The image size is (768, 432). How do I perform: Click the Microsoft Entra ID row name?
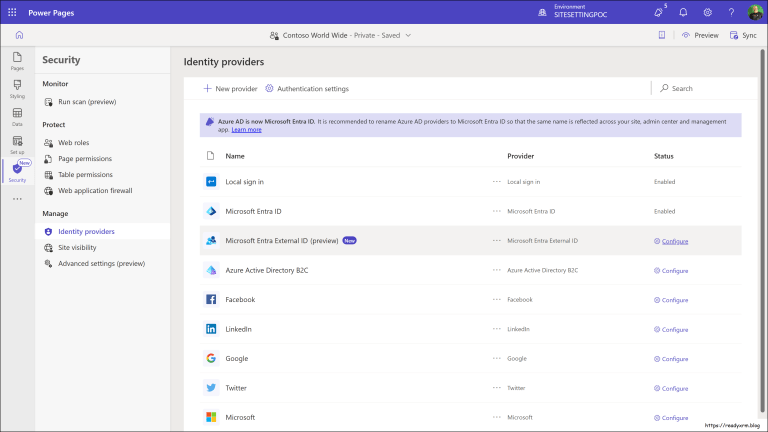pyautogui.click(x=253, y=211)
